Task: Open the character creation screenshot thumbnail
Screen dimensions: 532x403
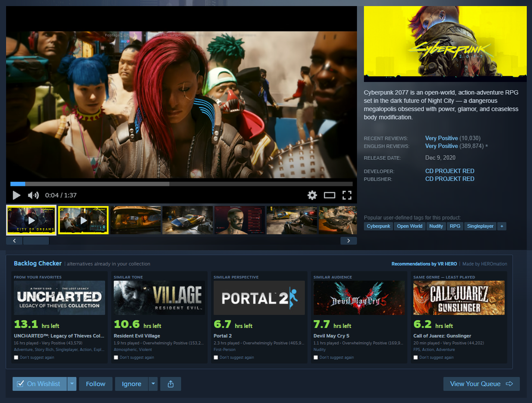Action: tap(240, 220)
